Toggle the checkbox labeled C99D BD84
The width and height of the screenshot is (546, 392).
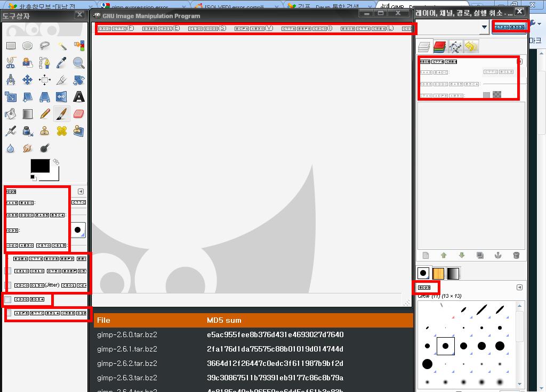[x=7, y=299]
